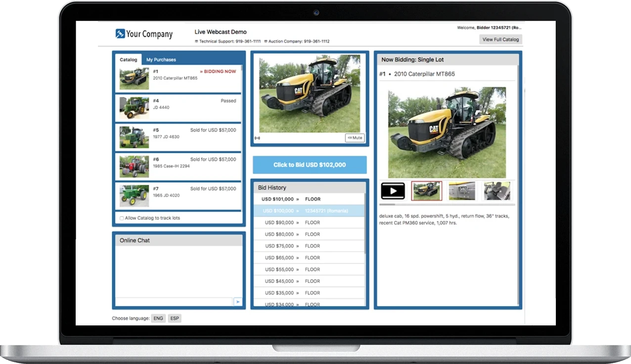Select lot #6 1985 Case-IH 2294 thumbnail
Screen dimensions: 631x364
pyautogui.click(x=134, y=167)
